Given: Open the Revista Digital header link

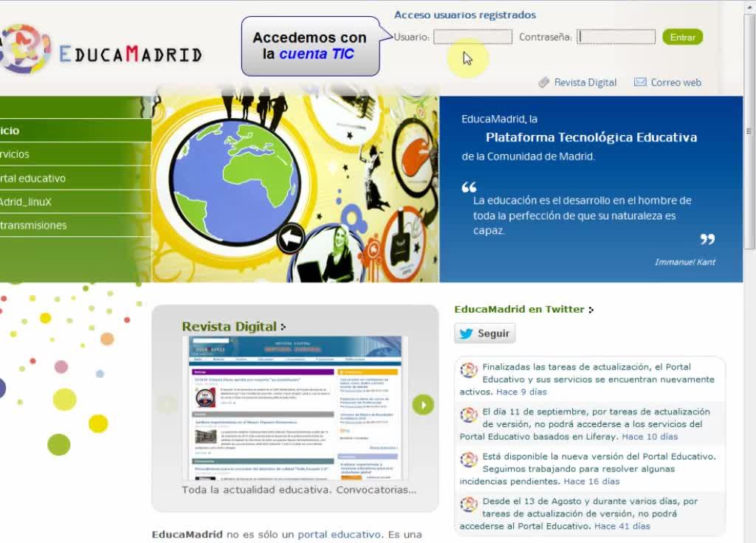Looking at the screenshot, I should click(585, 83).
